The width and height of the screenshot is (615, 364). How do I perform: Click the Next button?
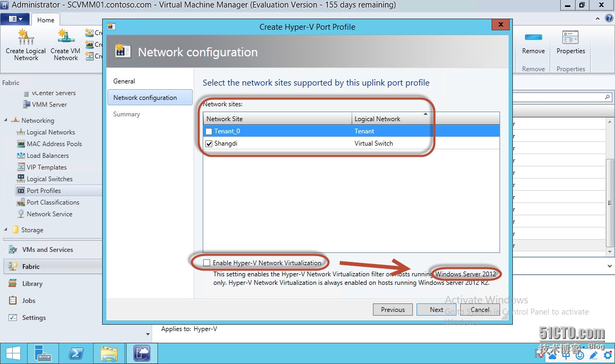coord(436,310)
